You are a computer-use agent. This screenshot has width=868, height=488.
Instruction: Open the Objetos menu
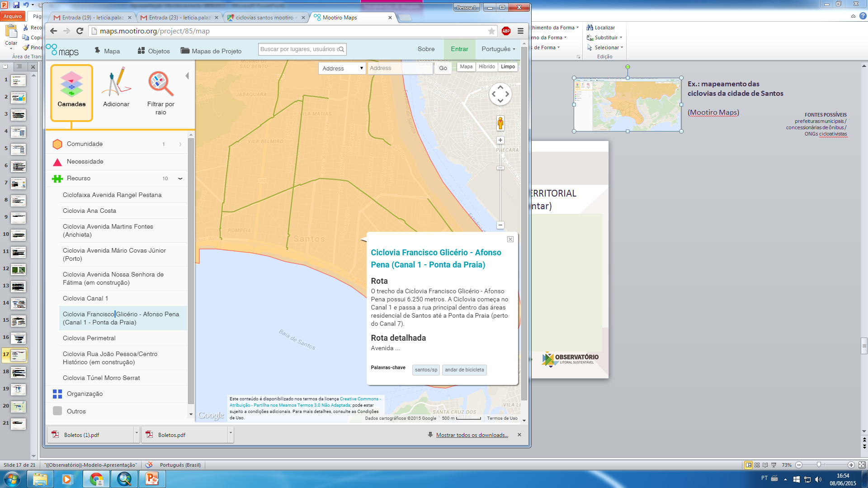click(x=154, y=51)
